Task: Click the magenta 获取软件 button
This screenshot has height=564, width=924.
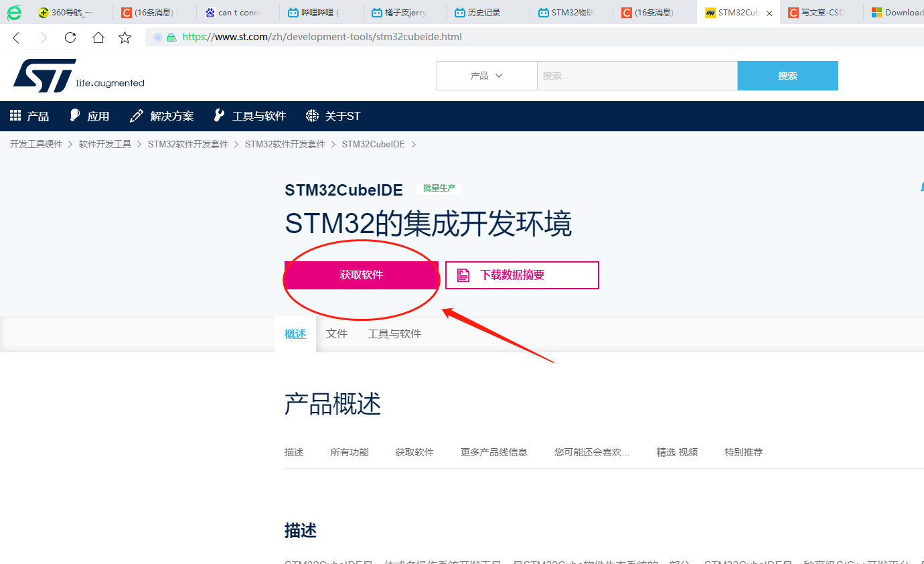Action: 362,275
